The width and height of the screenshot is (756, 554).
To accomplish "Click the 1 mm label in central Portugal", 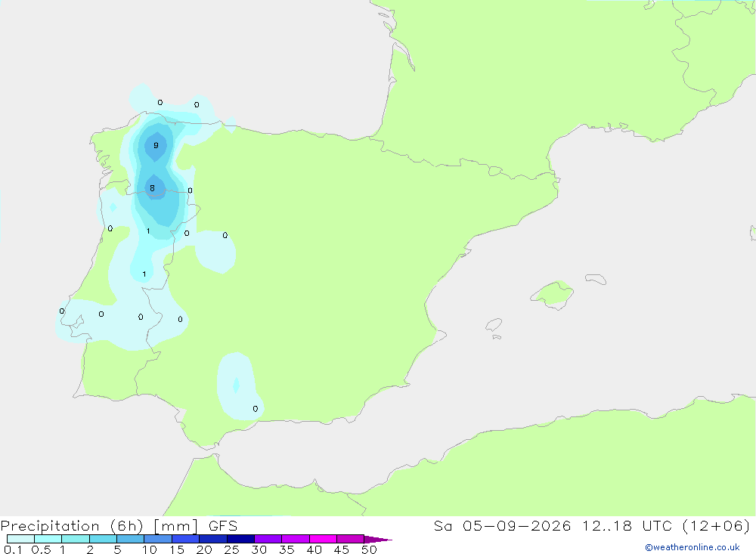I will 144,274.
